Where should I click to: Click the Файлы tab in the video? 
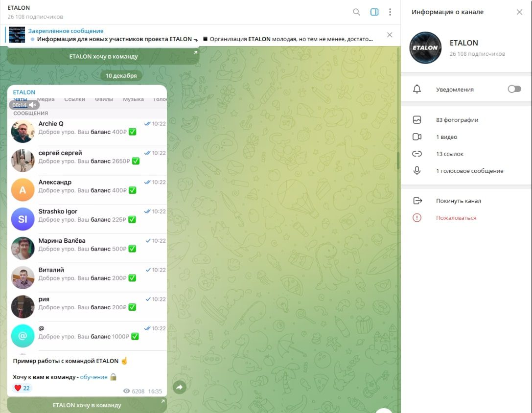pos(104,99)
